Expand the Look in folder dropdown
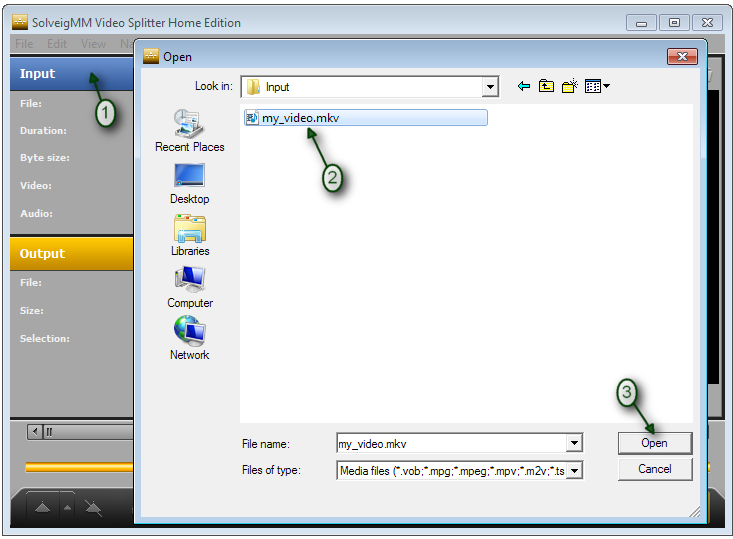 (x=490, y=87)
